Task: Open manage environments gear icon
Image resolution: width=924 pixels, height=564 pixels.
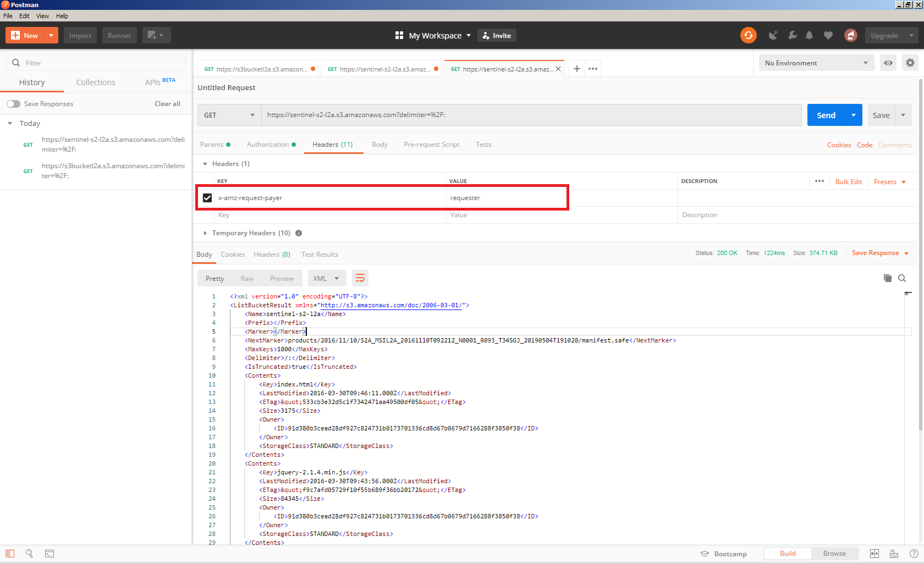Action: click(910, 63)
